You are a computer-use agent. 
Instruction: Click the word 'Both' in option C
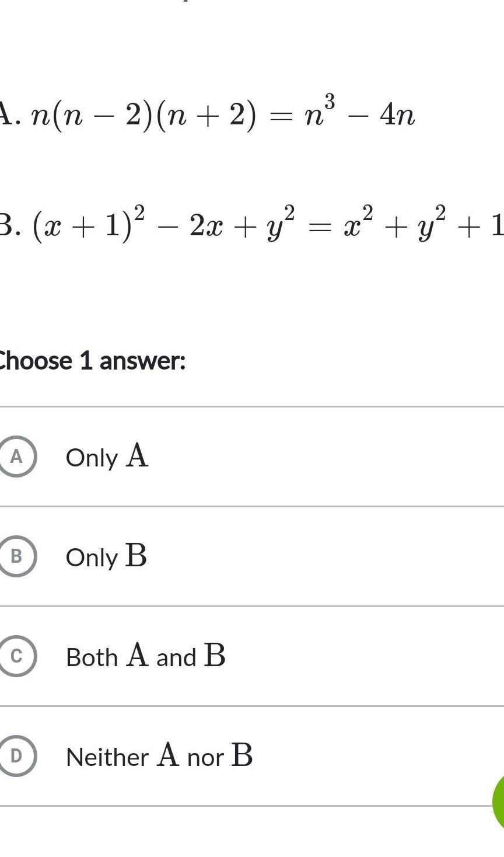92,657
